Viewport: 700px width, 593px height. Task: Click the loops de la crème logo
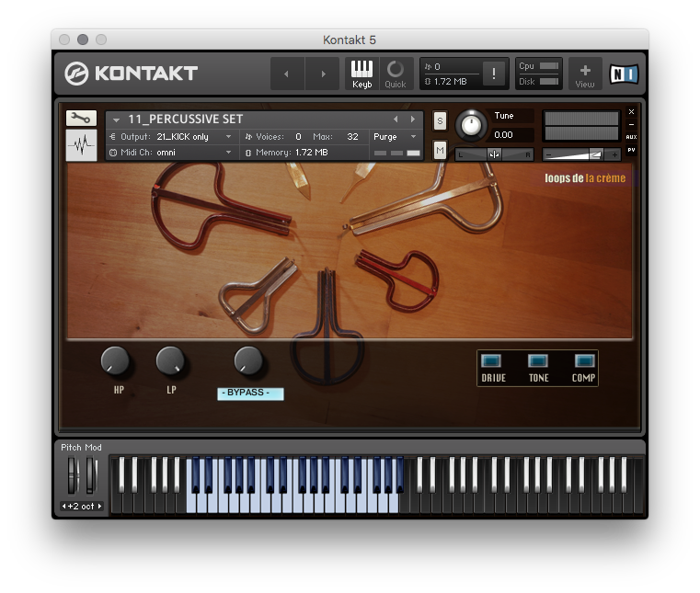tap(585, 178)
